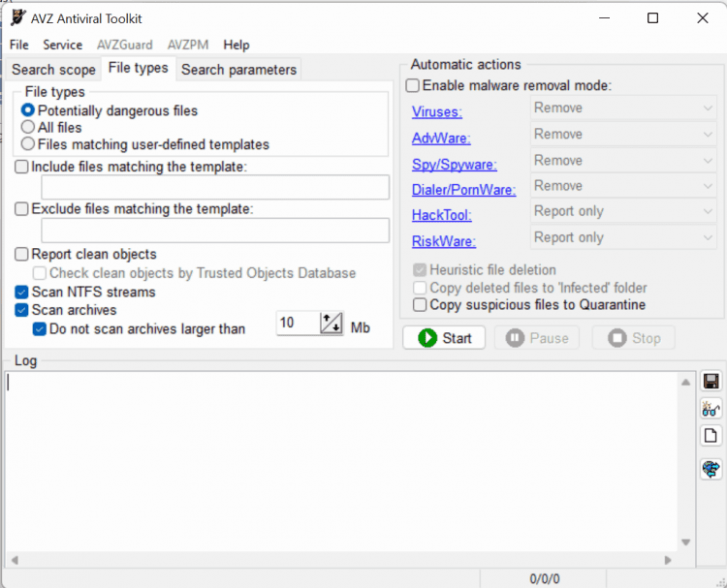Select the File types tab

[x=139, y=68]
